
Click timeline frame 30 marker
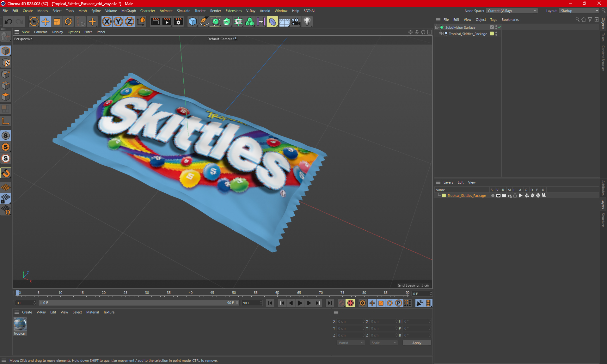click(x=147, y=293)
